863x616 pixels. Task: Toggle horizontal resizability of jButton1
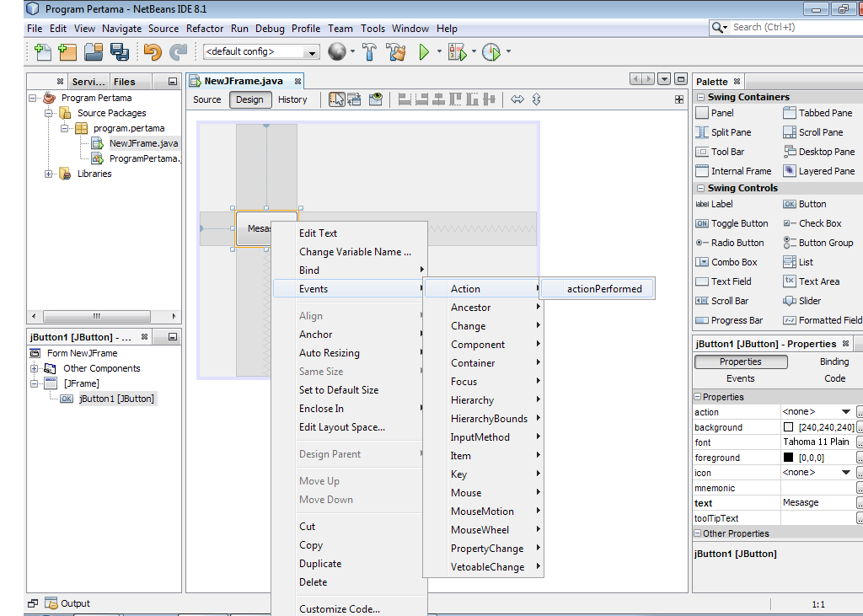517,99
